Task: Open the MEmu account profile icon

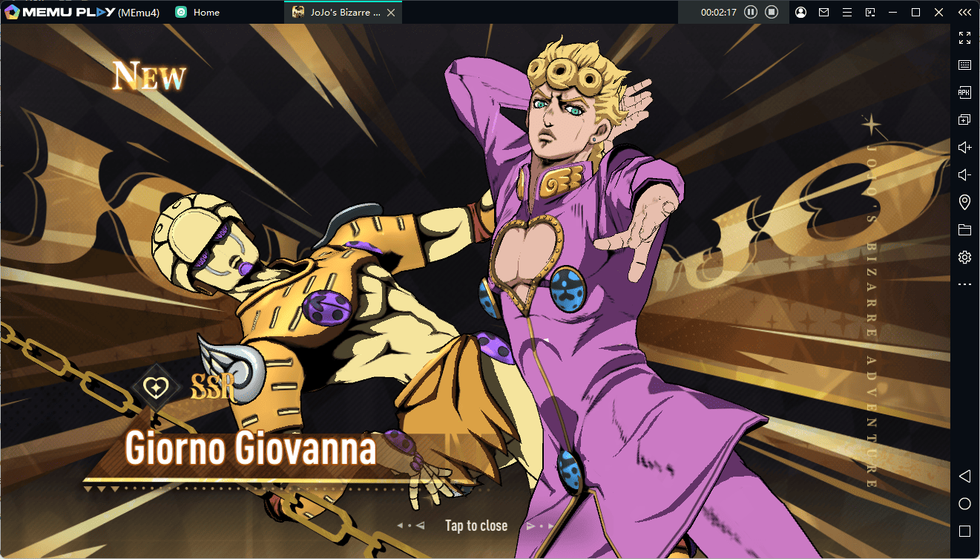Action: [801, 12]
